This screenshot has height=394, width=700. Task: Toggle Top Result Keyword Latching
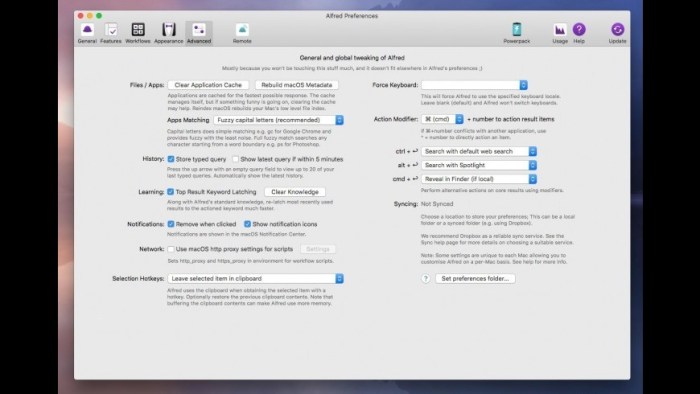pos(171,191)
